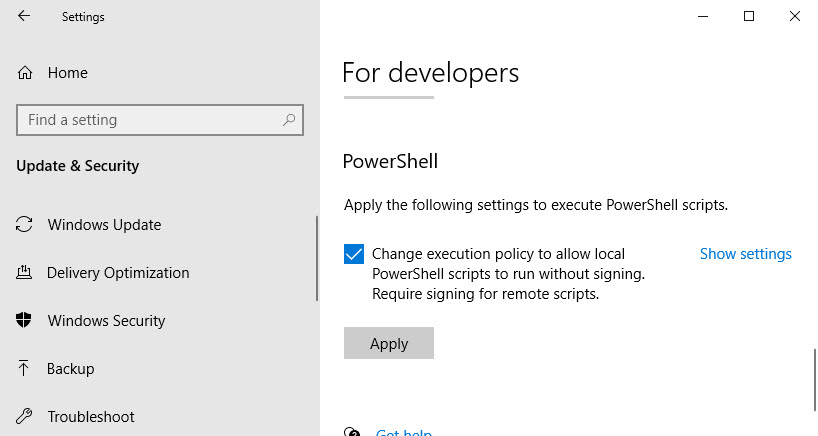The width and height of the screenshot is (818, 436).
Task: Open the Get help link
Action: tap(404, 432)
